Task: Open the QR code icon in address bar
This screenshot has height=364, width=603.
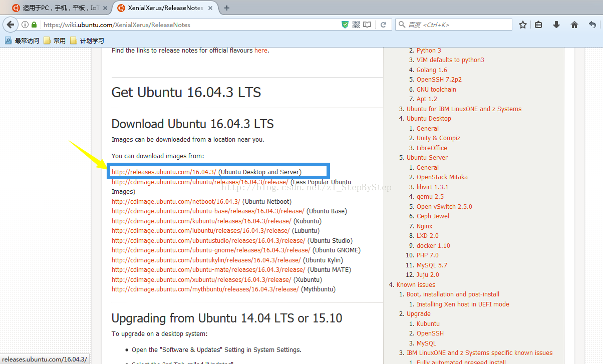Action: point(356,25)
